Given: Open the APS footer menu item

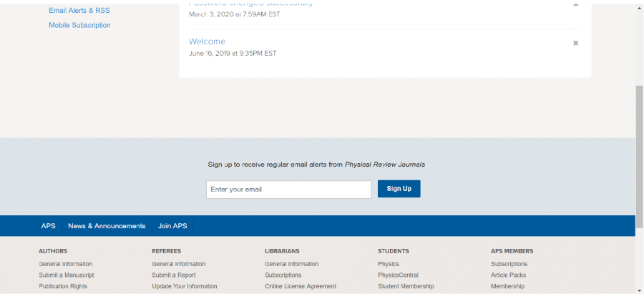Looking at the screenshot, I should click(48, 226).
